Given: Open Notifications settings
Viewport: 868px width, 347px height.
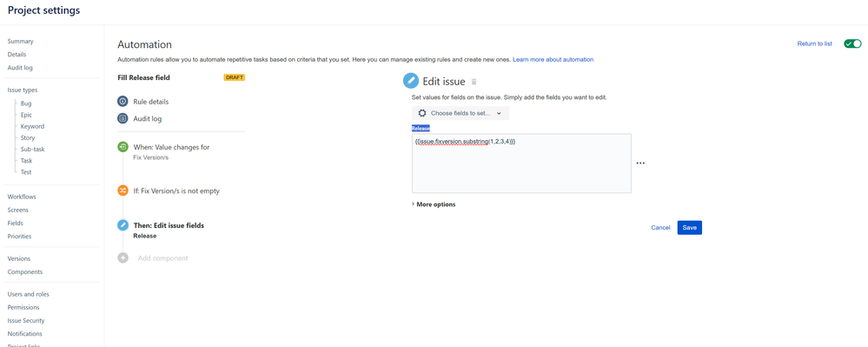Looking at the screenshot, I should click(25, 334).
